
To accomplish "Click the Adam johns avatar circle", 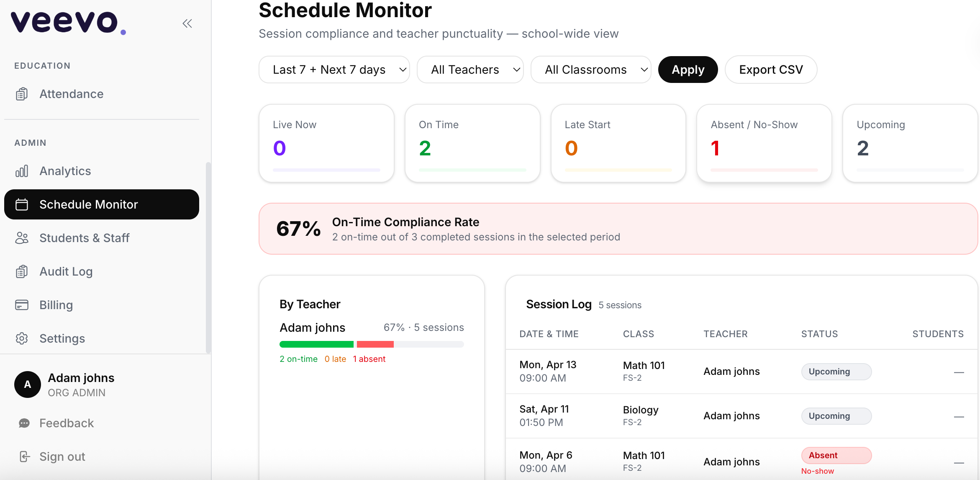I will pyautogui.click(x=28, y=385).
